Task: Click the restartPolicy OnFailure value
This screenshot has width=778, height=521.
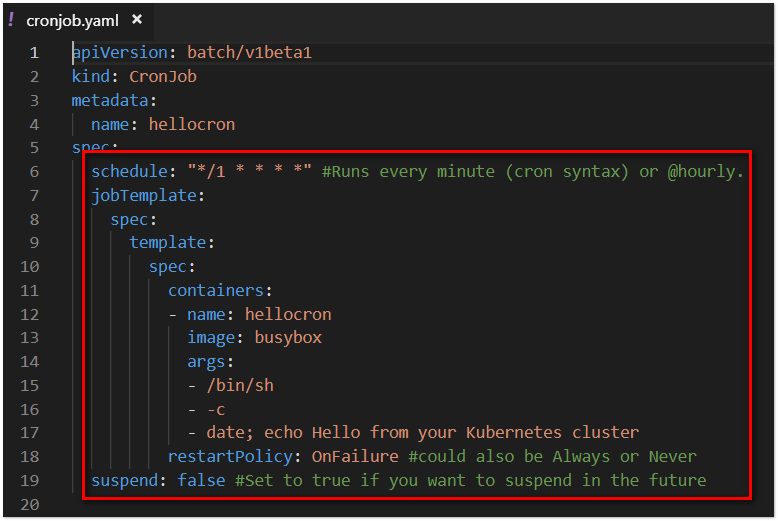Action: coord(355,456)
